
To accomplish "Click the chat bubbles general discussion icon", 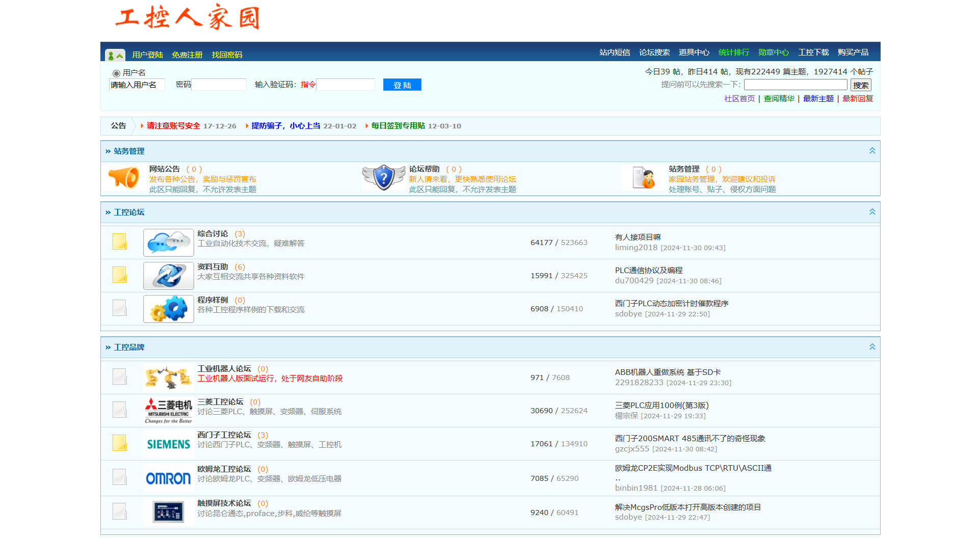I will pos(168,242).
